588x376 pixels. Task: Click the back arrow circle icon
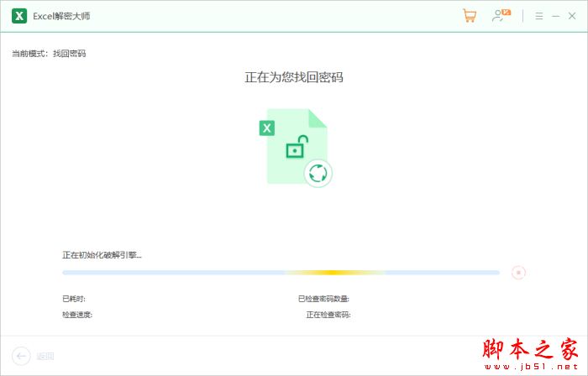point(21,356)
